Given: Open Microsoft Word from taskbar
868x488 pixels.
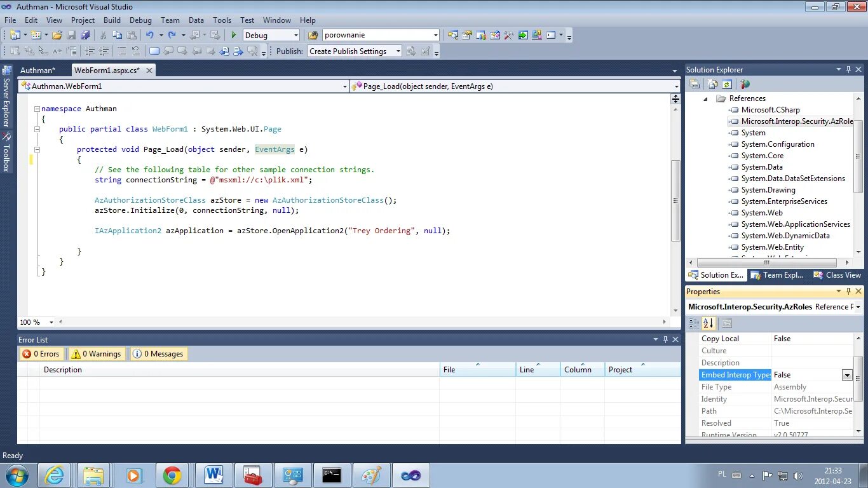Looking at the screenshot, I should [x=214, y=475].
